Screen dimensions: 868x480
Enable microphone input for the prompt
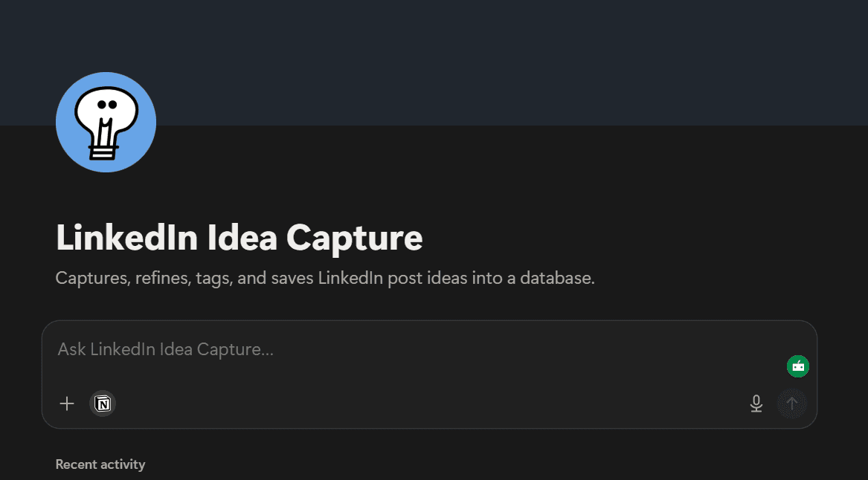[x=756, y=403]
